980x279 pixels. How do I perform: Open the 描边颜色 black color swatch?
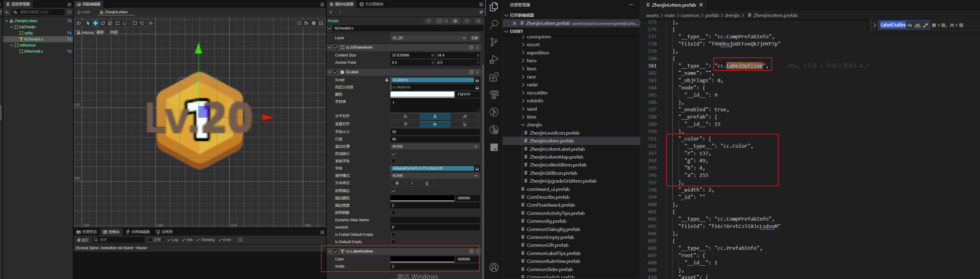pyautogui.click(x=422, y=198)
